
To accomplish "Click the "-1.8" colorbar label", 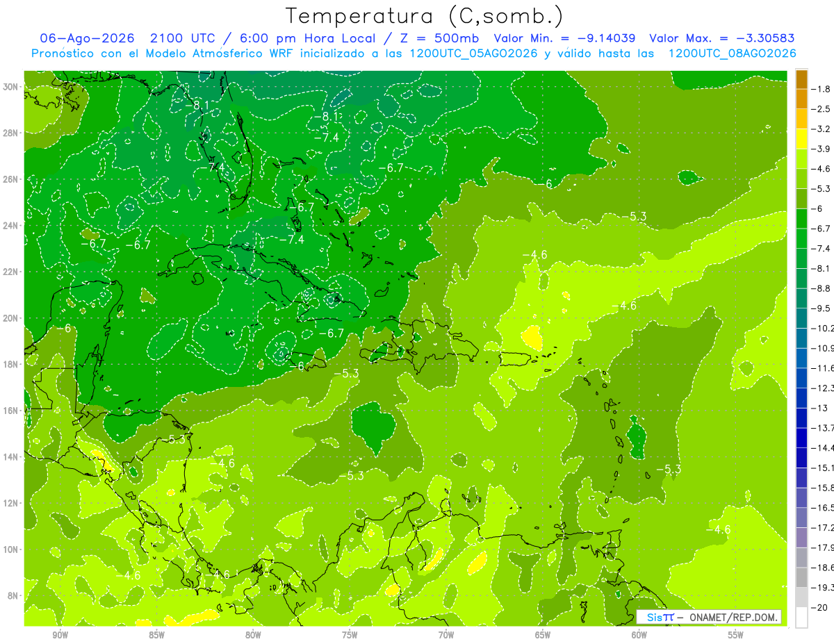I will point(822,89).
